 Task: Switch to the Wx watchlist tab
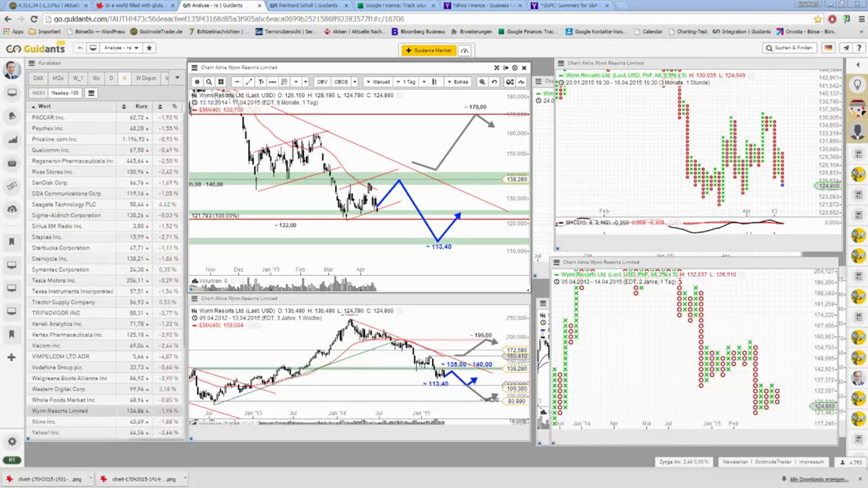(x=96, y=78)
